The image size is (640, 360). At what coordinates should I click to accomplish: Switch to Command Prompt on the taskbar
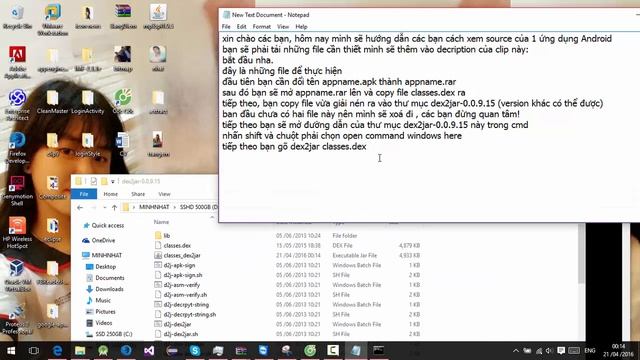(378, 351)
